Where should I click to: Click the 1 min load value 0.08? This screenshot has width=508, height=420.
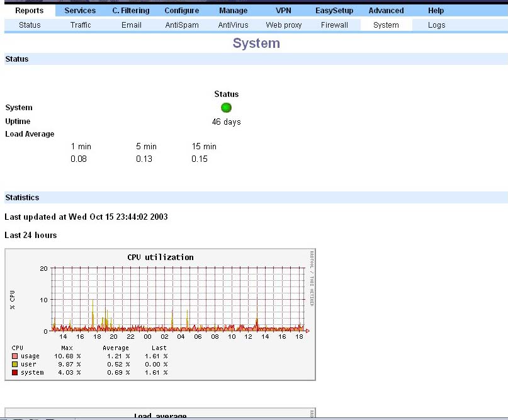click(x=79, y=159)
